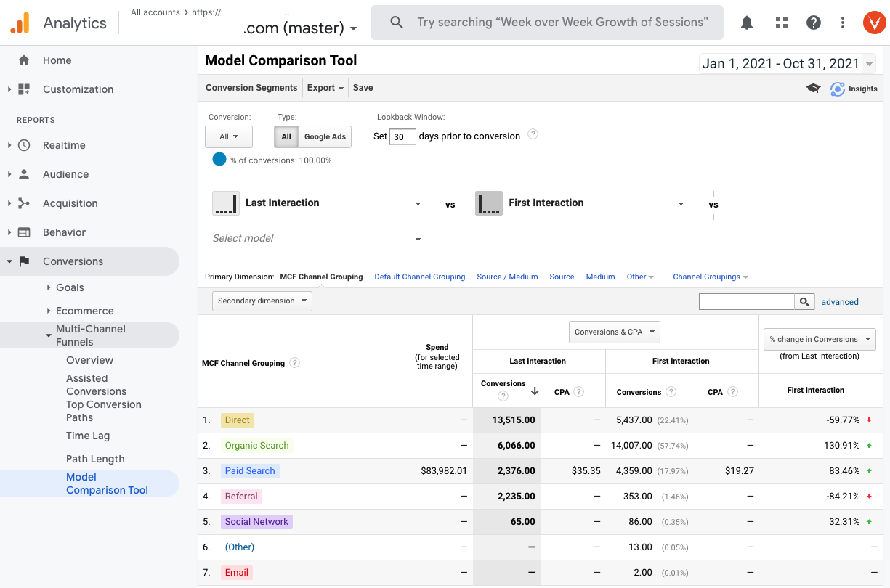Switch to Default Channel Grouping dimension
Viewport: 890px width, 588px height.
tap(419, 277)
